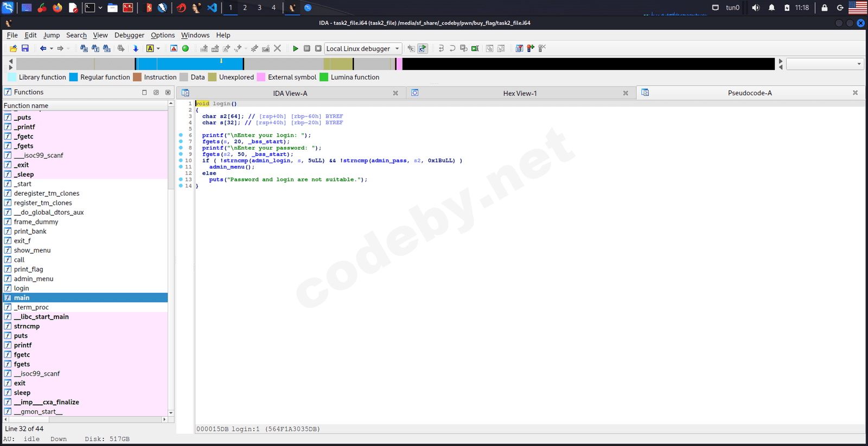Click the X cancel icon in the toolbar
The width and height of the screenshot is (868, 446).
point(277,48)
